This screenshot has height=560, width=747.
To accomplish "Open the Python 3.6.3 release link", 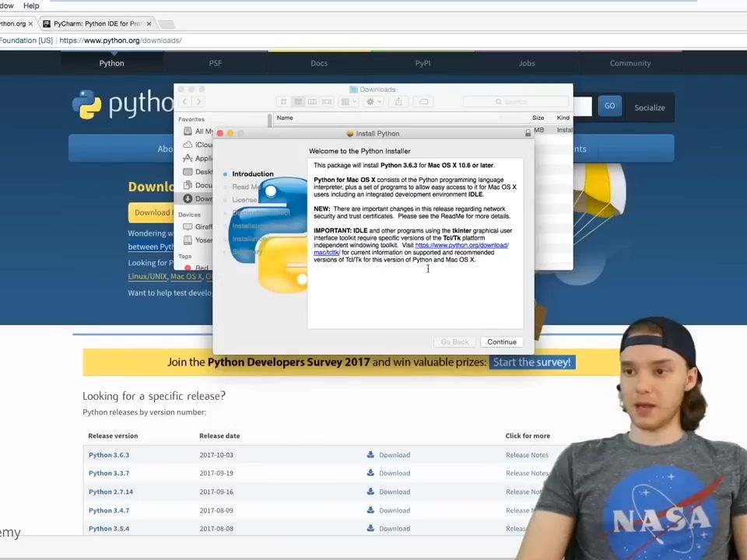I will pyautogui.click(x=109, y=455).
